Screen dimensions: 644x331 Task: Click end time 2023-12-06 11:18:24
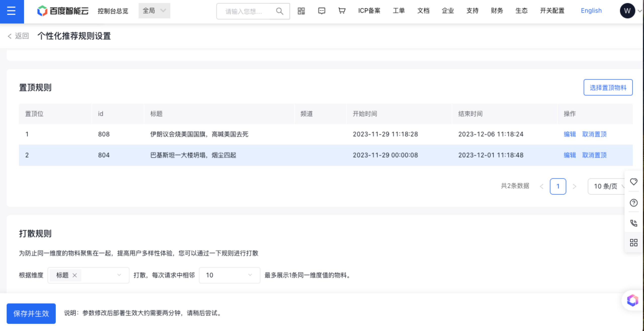click(x=491, y=134)
